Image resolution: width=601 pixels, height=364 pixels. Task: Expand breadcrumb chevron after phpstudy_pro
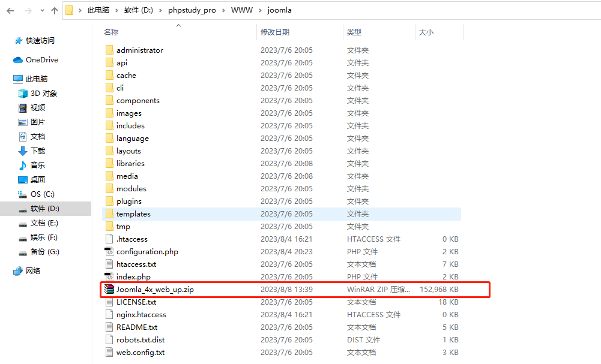225,10
